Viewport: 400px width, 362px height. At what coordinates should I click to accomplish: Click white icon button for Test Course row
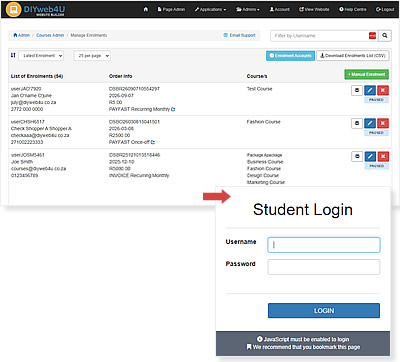pyautogui.click(x=357, y=90)
